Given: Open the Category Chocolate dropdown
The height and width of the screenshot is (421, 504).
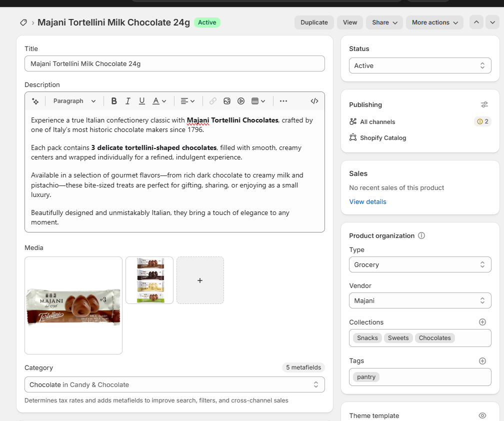Looking at the screenshot, I should tap(174, 384).
